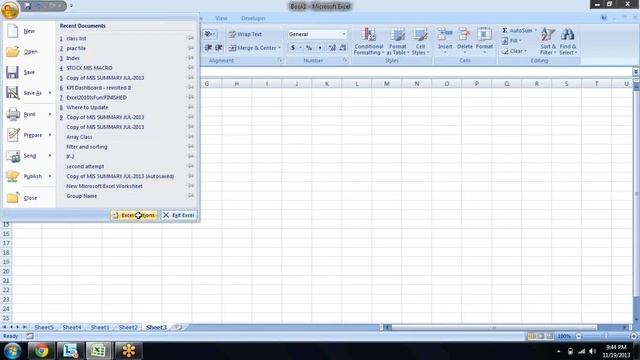Click Increase Decimal icon

click(332, 48)
